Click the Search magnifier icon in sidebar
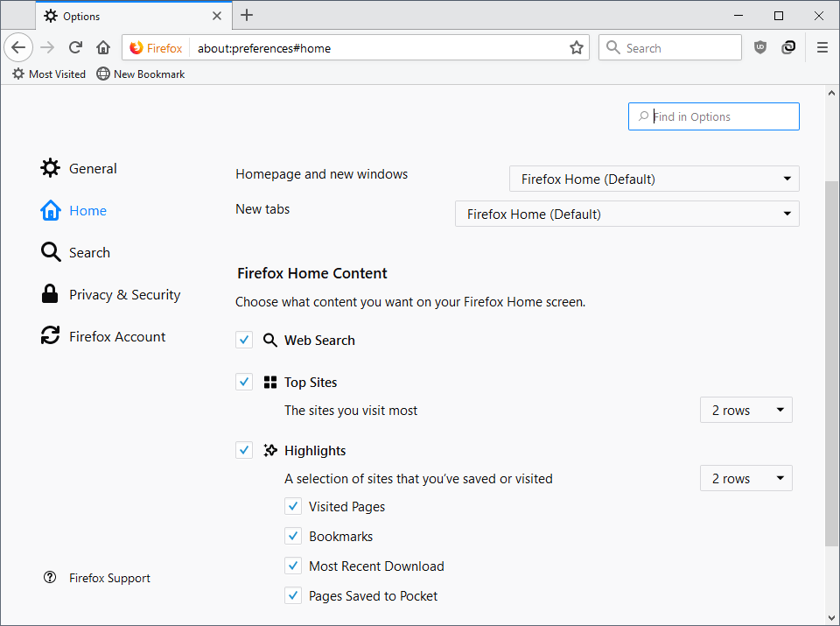840x626 pixels. (51, 252)
